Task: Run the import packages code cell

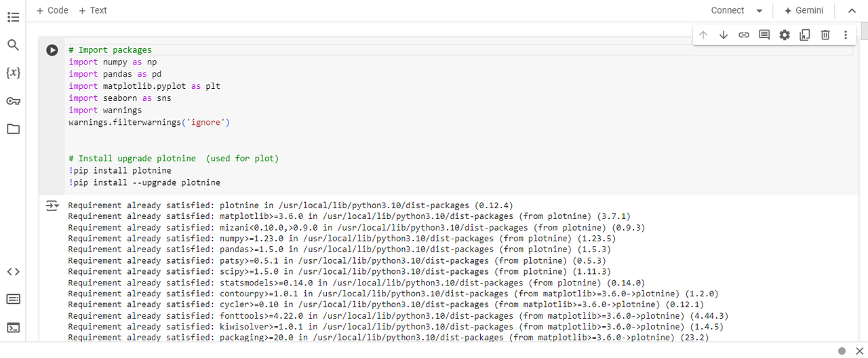Action: [x=52, y=50]
